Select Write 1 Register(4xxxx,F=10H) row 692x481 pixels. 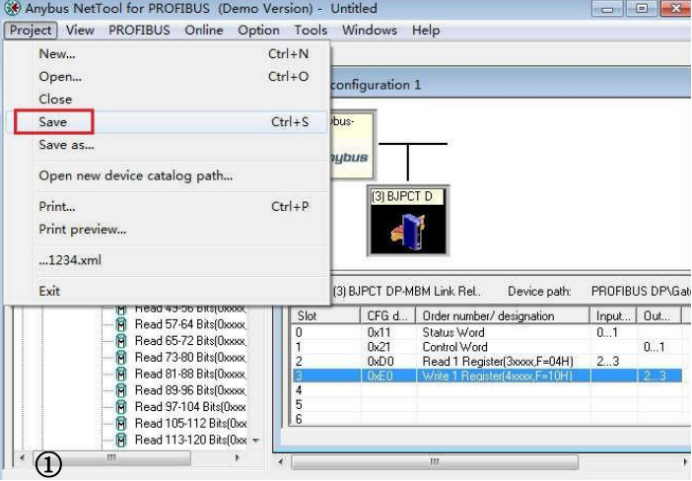coord(487,376)
